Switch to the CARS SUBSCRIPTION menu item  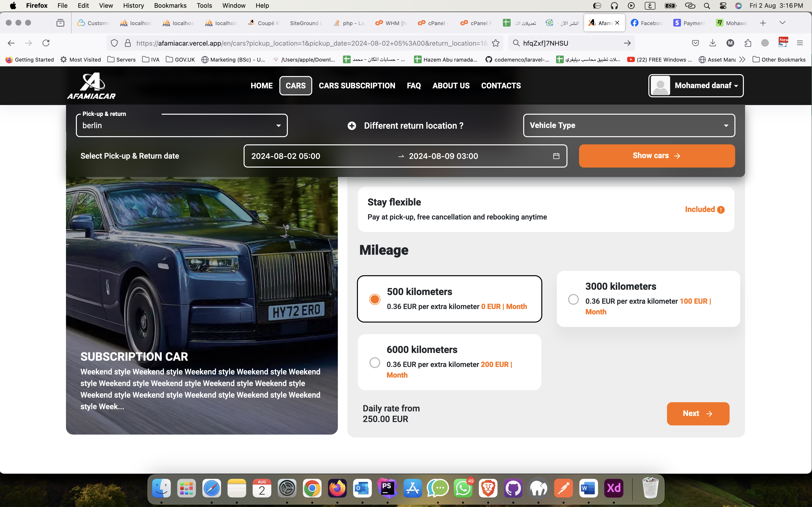pyautogui.click(x=357, y=85)
